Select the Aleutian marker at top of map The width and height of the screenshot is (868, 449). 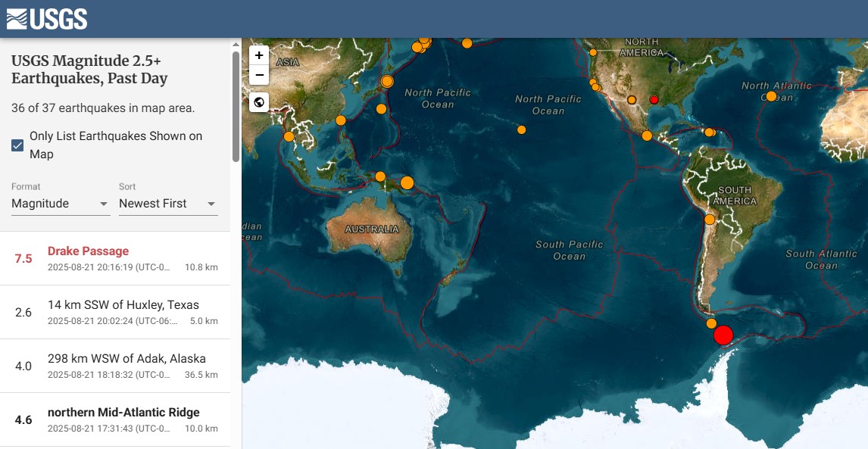click(x=467, y=43)
